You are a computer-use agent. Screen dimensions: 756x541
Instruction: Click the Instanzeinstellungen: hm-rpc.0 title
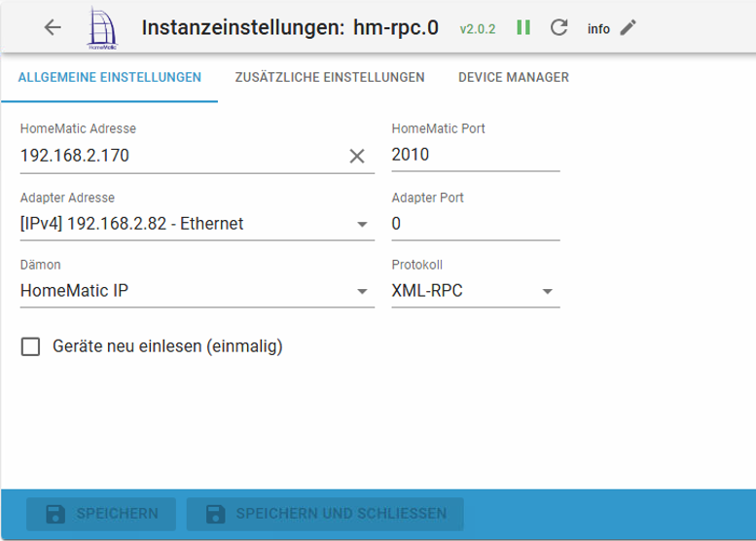click(x=290, y=27)
